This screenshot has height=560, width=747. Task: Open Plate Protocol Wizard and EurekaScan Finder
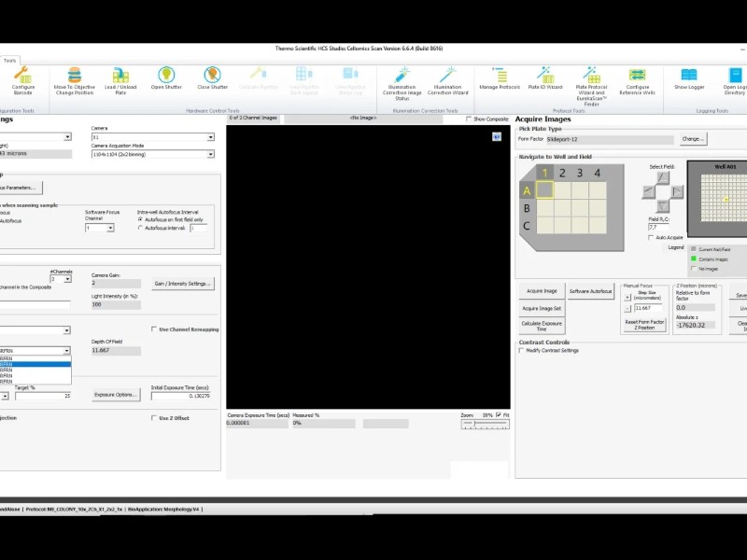click(591, 86)
